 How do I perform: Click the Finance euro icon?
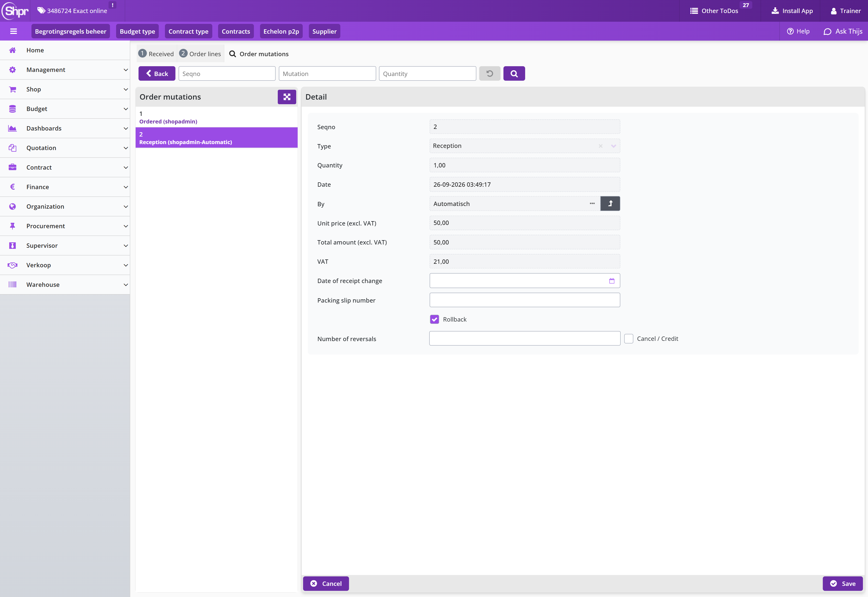pos(12,187)
